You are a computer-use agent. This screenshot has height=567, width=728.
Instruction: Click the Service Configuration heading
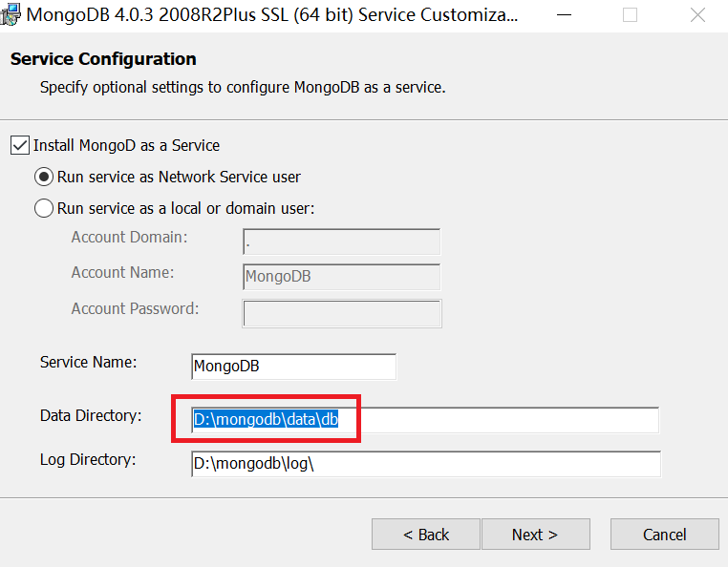103,59
